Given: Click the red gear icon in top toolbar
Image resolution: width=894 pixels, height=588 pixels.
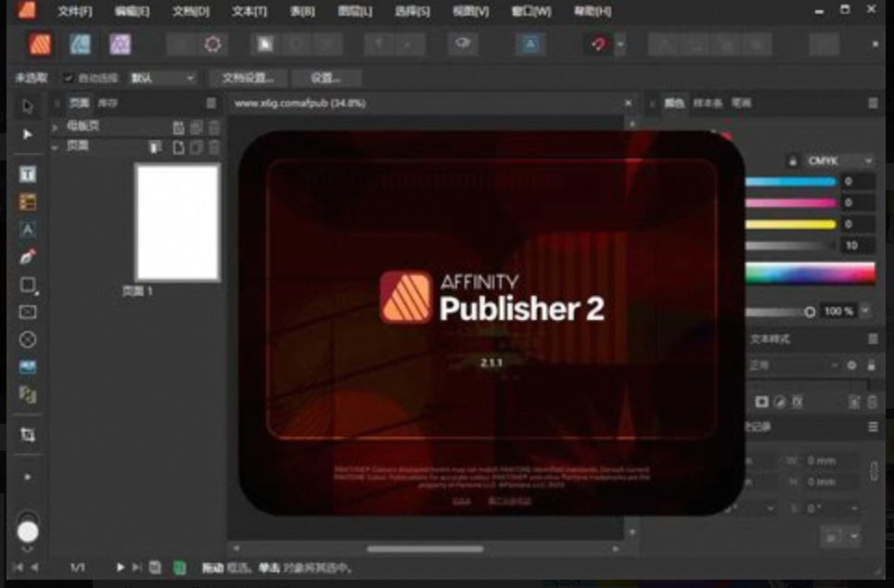Looking at the screenshot, I should pos(212,45).
